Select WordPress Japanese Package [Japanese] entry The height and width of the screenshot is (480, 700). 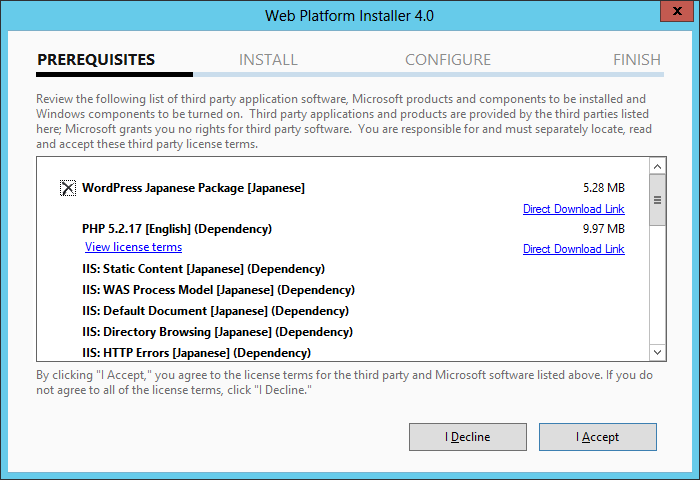193,188
